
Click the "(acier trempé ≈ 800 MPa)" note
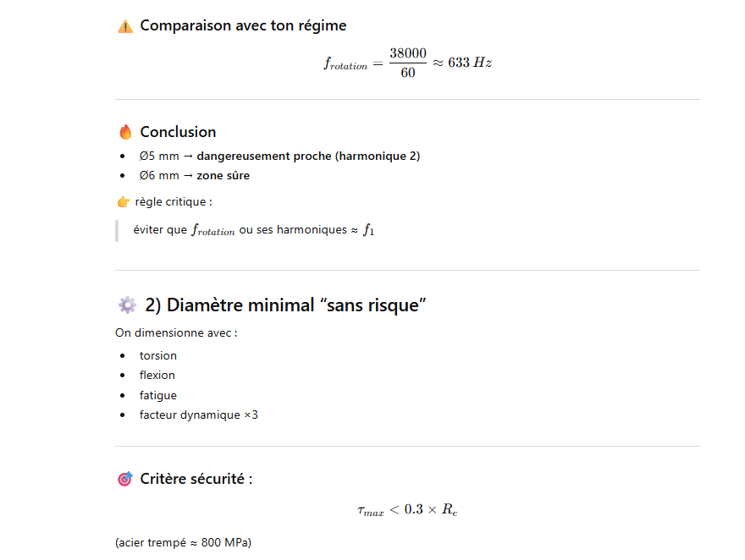point(183,542)
